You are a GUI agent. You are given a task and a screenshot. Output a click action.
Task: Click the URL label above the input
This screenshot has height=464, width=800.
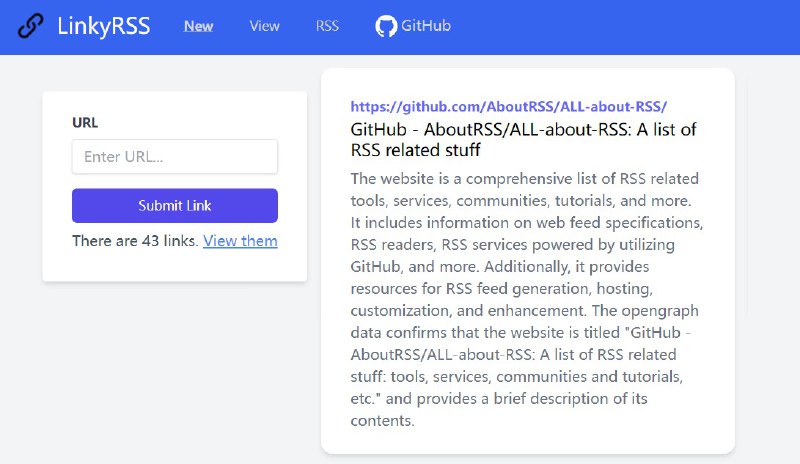tap(85, 123)
